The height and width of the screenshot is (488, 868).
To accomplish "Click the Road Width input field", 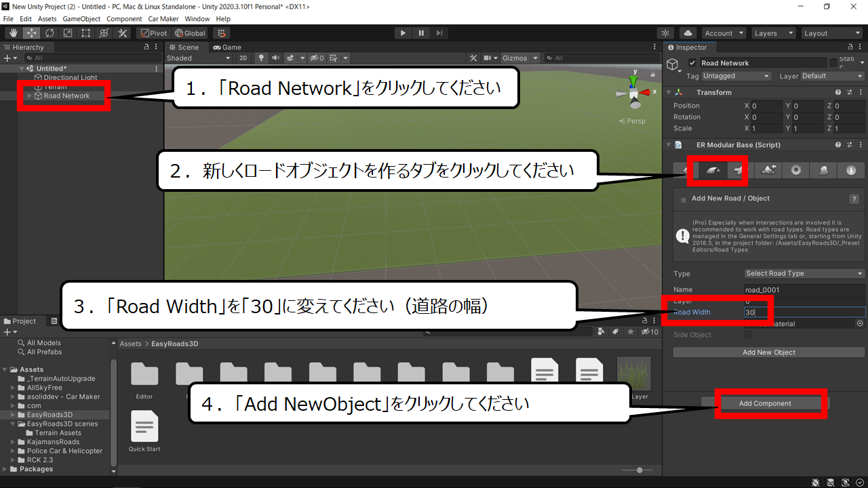I will pos(805,312).
